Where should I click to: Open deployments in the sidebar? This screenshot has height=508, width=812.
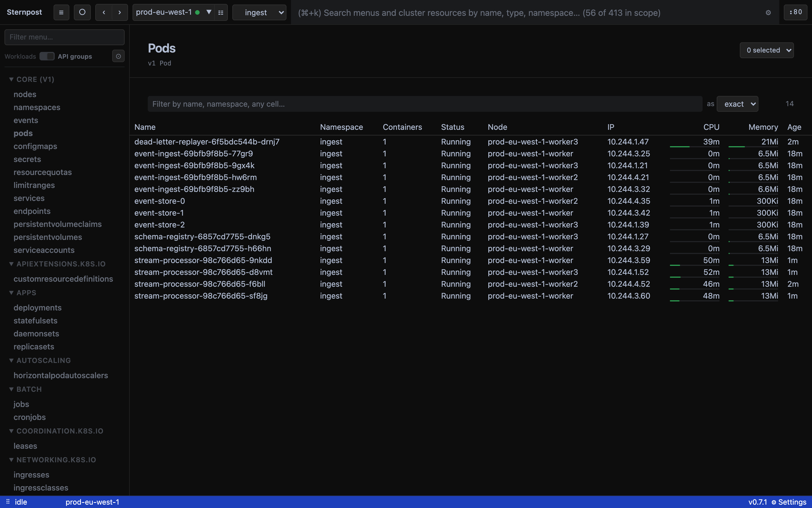click(37, 307)
